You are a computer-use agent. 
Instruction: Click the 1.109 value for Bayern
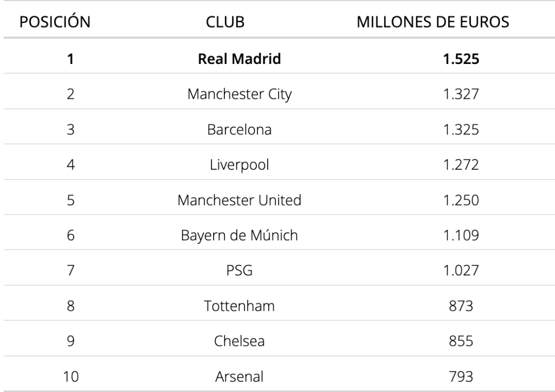(x=461, y=235)
